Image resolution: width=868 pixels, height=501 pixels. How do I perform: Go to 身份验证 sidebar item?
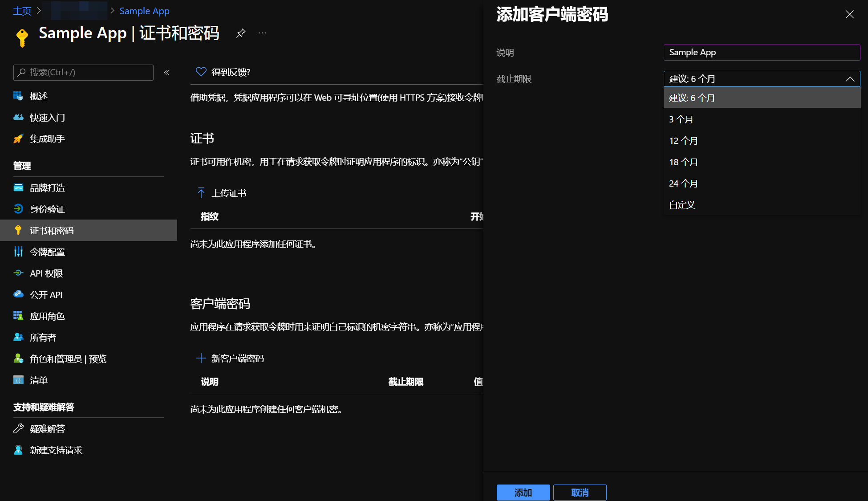(47, 209)
